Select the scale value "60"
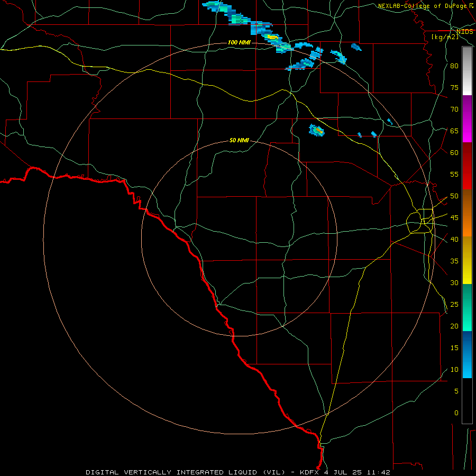Viewport: 476px width, 476px height. point(454,153)
